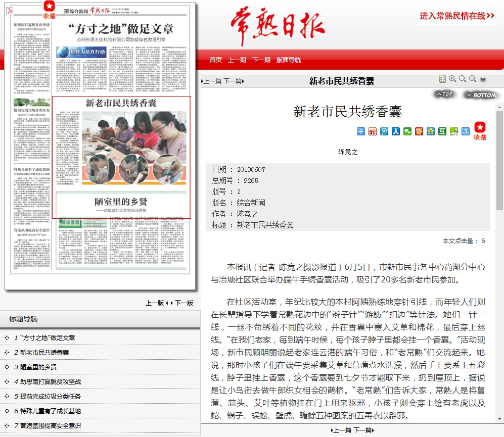Click 常熟日报 masthead logo
Image resolution: width=504 pixels, height=437 pixels.
point(278,26)
